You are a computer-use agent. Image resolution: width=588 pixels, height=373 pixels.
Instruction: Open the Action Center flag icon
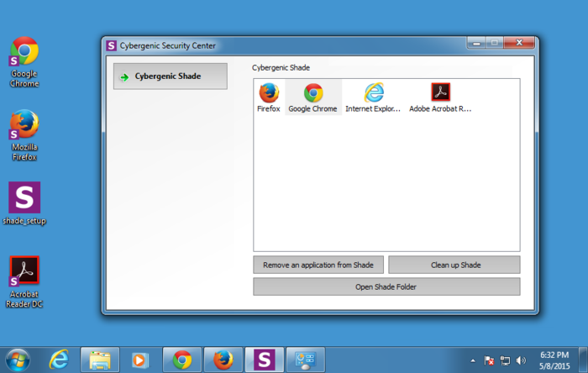[489, 360]
